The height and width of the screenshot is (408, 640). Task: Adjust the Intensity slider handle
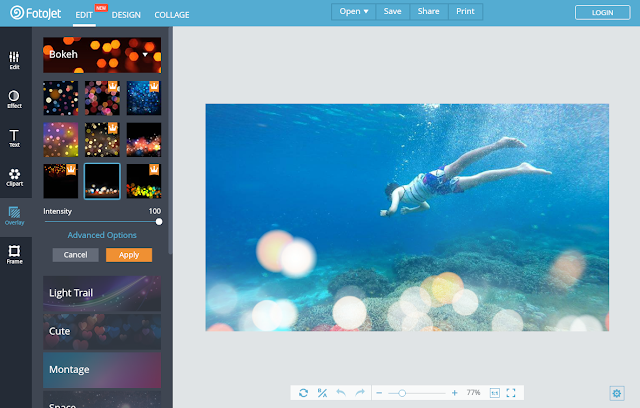[x=159, y=222]
